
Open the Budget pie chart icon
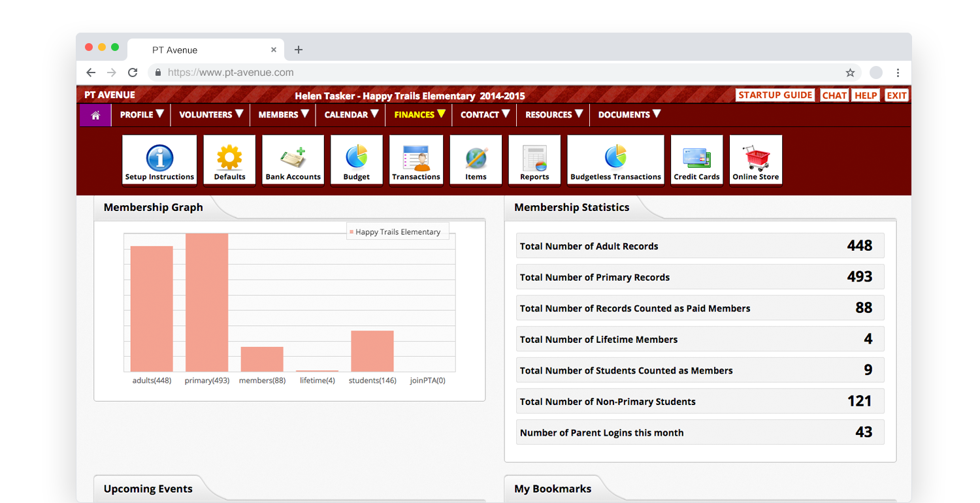coord(357,160)
